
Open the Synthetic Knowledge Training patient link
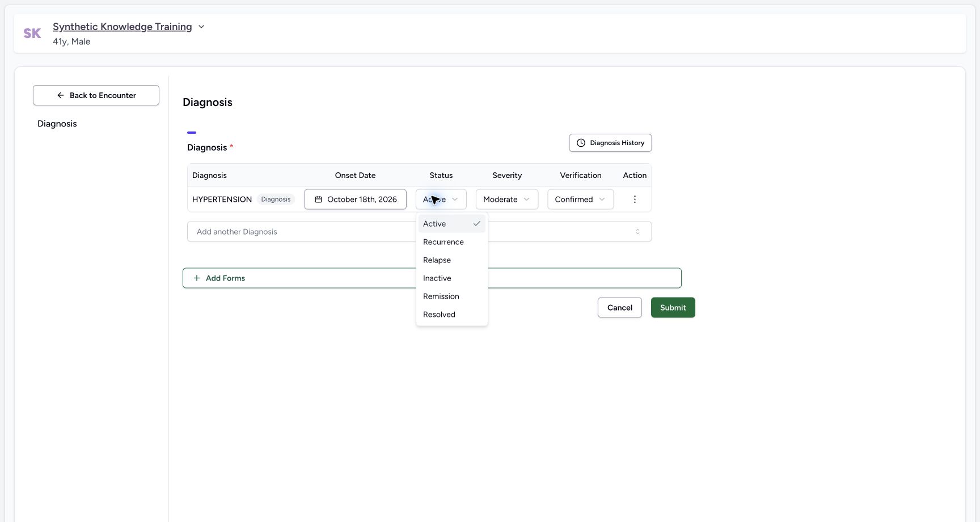click(x=122, y=27)
